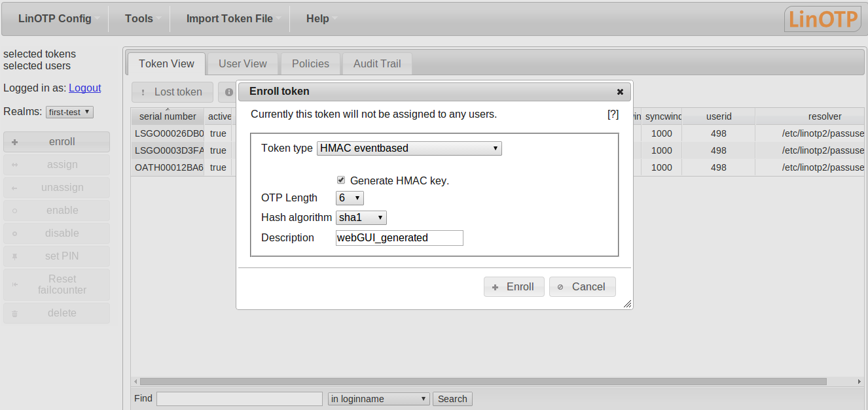
Task: Click the delete button in the sidebar
Action: click(x=56, y=313)
